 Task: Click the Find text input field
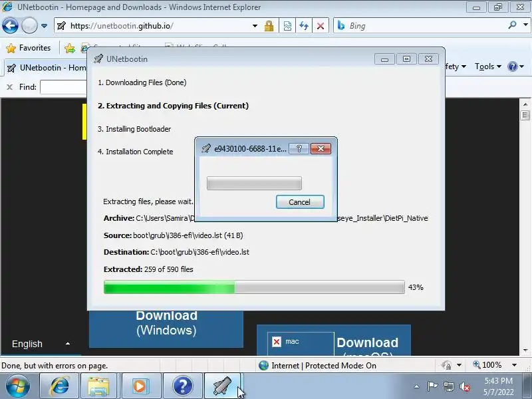(64, 87)
